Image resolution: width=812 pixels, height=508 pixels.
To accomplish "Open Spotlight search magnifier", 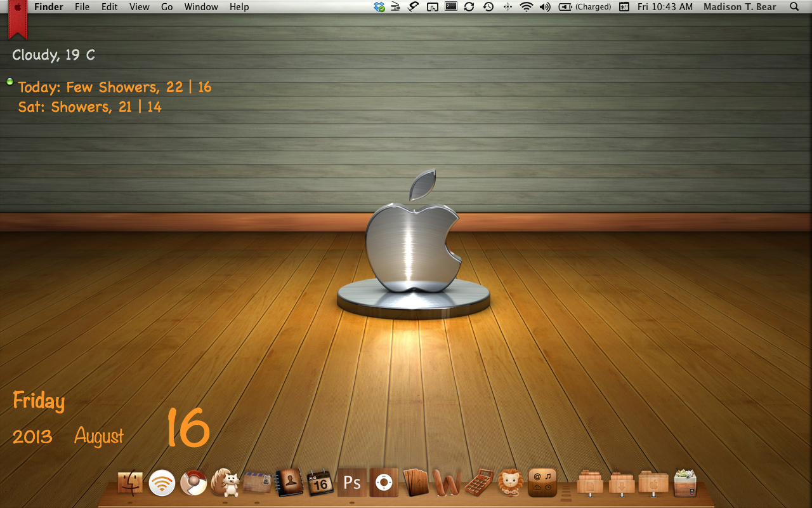I will (x=794, y=7).
